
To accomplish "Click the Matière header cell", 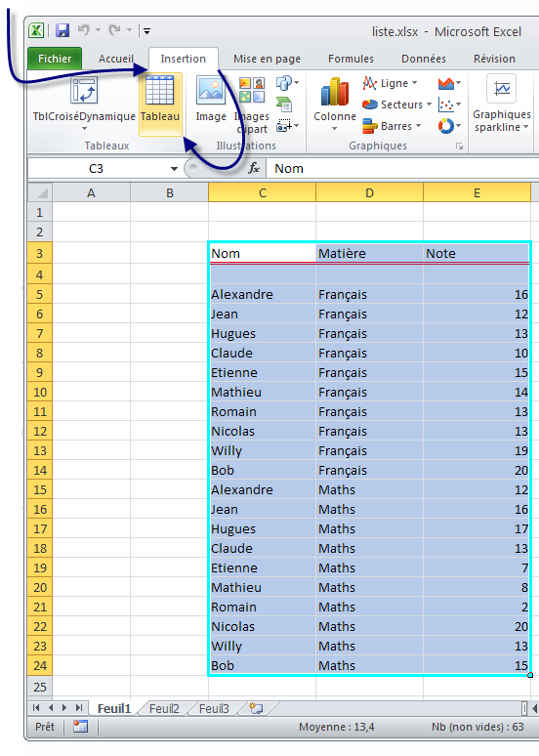I will pos(370,254).
